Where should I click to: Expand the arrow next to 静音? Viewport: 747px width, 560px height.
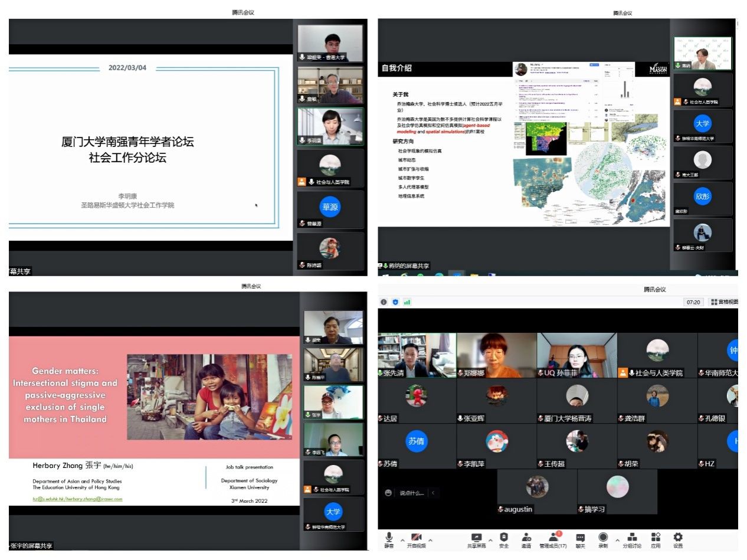(402, 540)
